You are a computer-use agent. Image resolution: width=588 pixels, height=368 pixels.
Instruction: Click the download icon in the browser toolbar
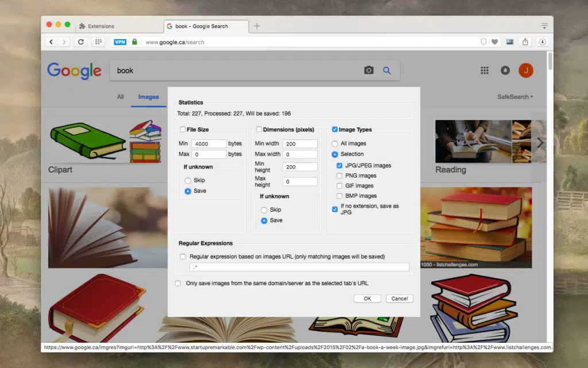pyautogui.click(x=542, y=41)
